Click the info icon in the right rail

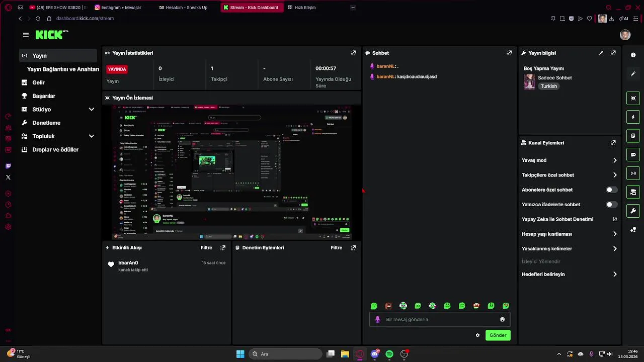(633, 55)
